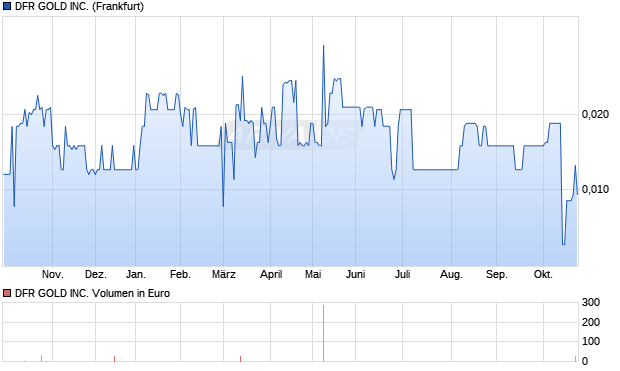Click the tall green volume bar in May

pyautogui.click(x=323, y=333)
